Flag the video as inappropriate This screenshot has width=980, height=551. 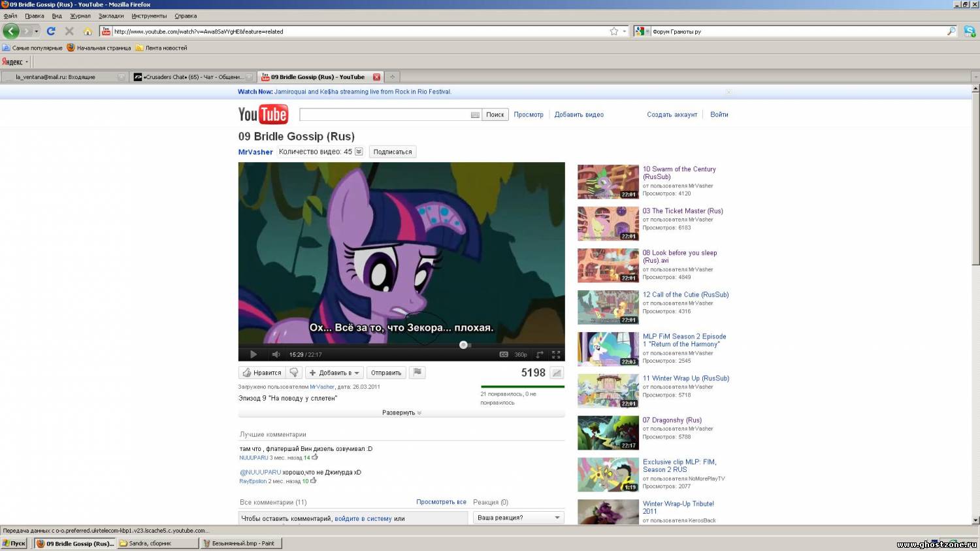417,373
